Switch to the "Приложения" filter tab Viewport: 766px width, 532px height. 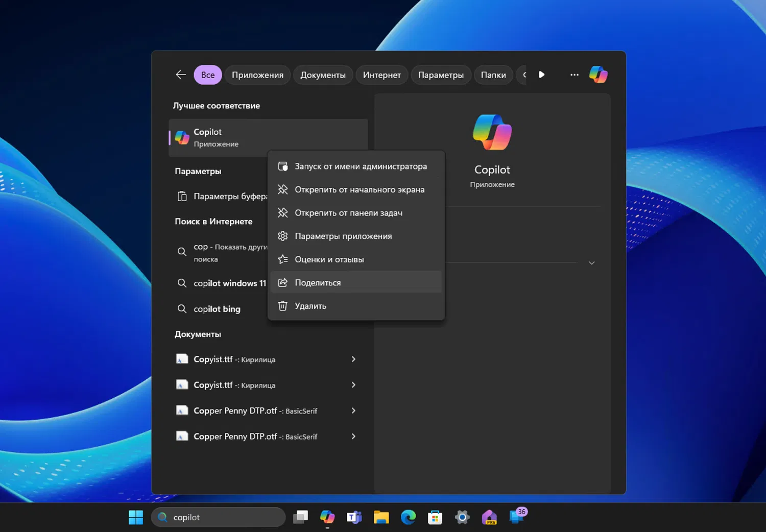[257, 75]
